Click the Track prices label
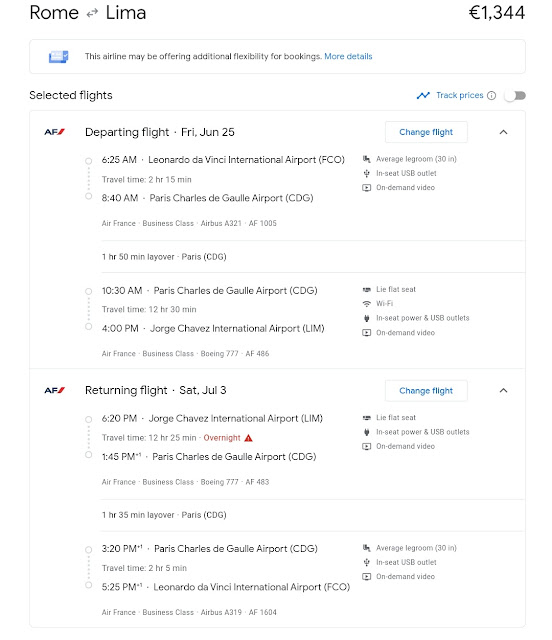The height and width of the screenshot is (640, 552). [x=460, y=95]
